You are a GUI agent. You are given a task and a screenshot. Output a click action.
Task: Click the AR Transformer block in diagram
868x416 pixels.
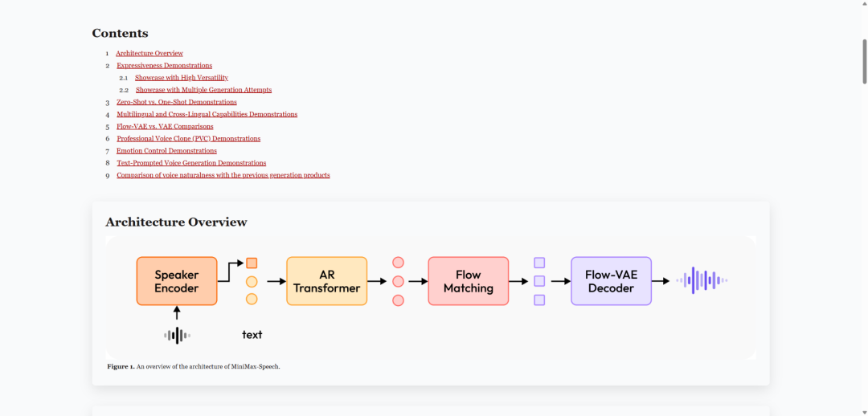point(326,281)
